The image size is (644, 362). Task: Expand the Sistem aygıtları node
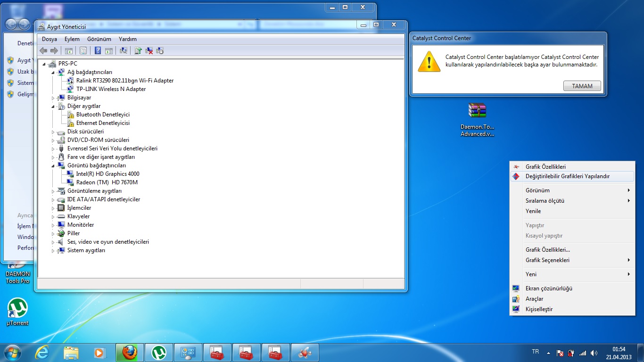tap(53, 250)
